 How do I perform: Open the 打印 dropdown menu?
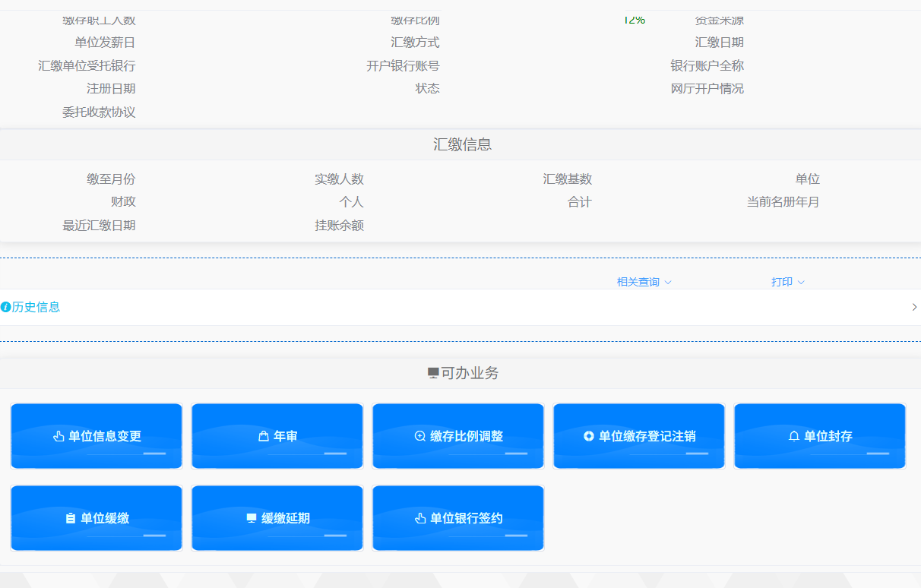(787, 283)
